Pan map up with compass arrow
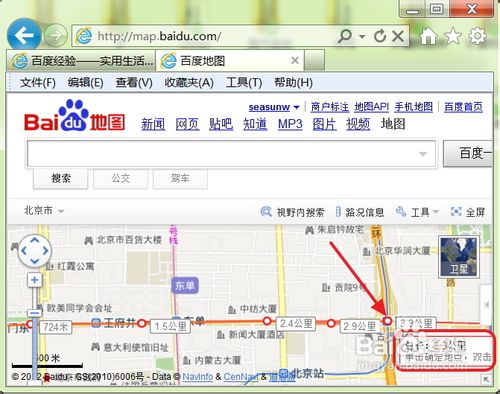This screenshot has width=500, height=394. (x=35, y=240)
